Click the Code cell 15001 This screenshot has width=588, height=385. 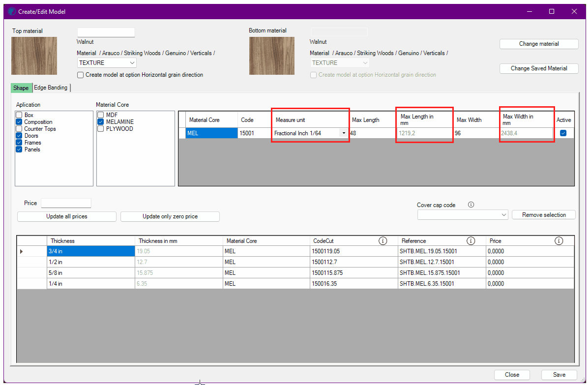[255, 133]
